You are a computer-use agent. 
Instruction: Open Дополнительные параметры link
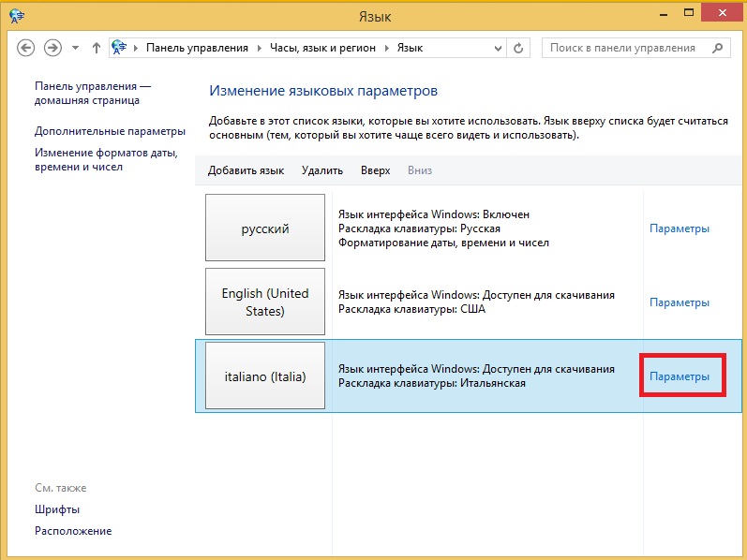(110, 131)
